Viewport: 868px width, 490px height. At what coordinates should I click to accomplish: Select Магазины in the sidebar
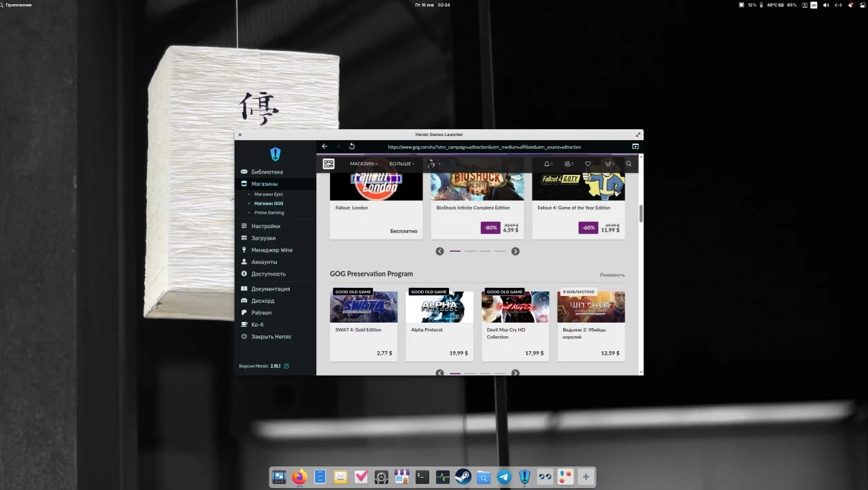275,184
